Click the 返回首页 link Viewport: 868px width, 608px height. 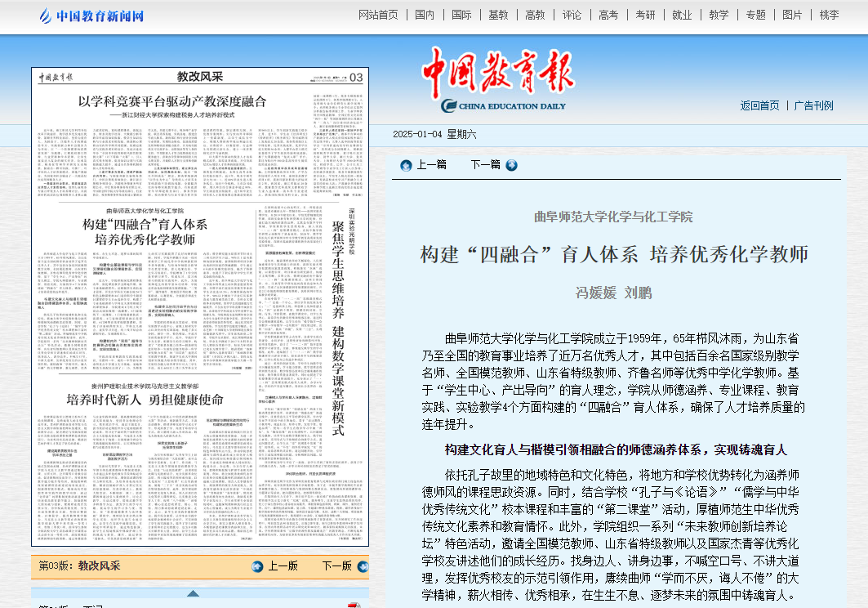[759, 105]
